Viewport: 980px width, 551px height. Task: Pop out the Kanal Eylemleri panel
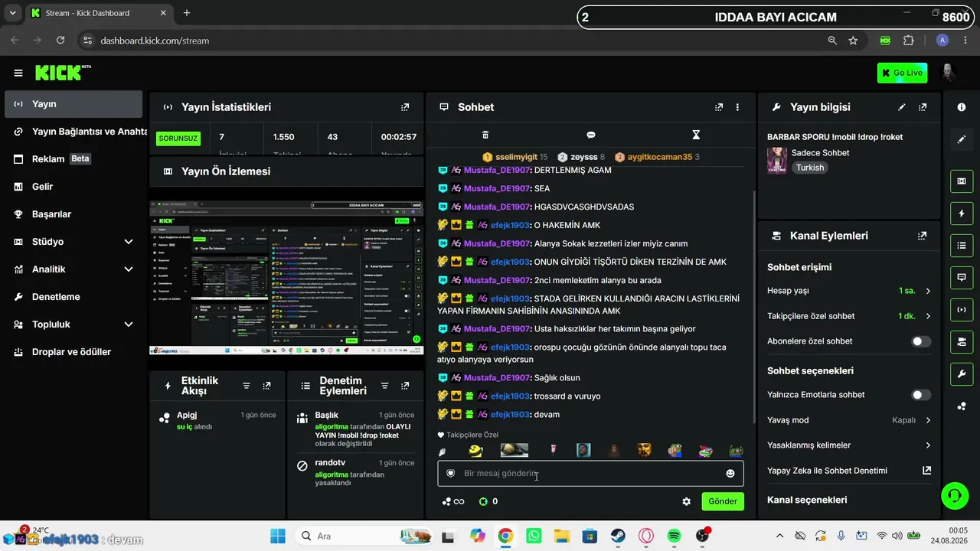[x=923, y=236]
